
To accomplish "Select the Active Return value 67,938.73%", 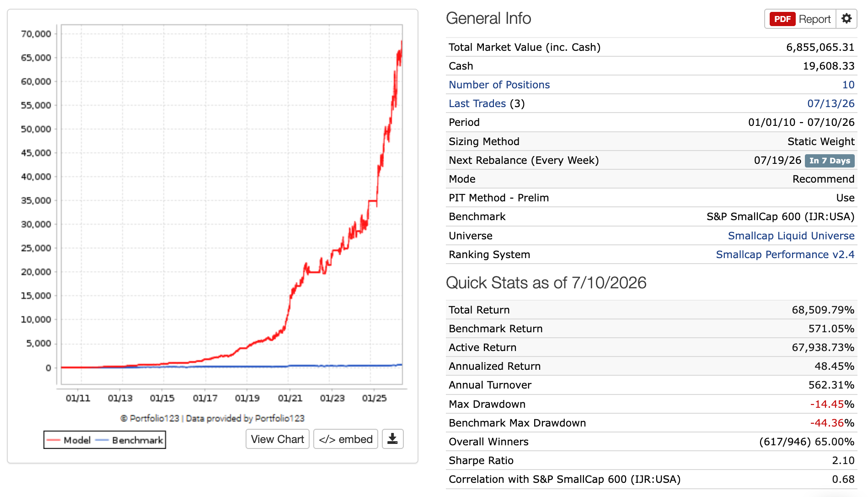I will (x=823, y=347).
